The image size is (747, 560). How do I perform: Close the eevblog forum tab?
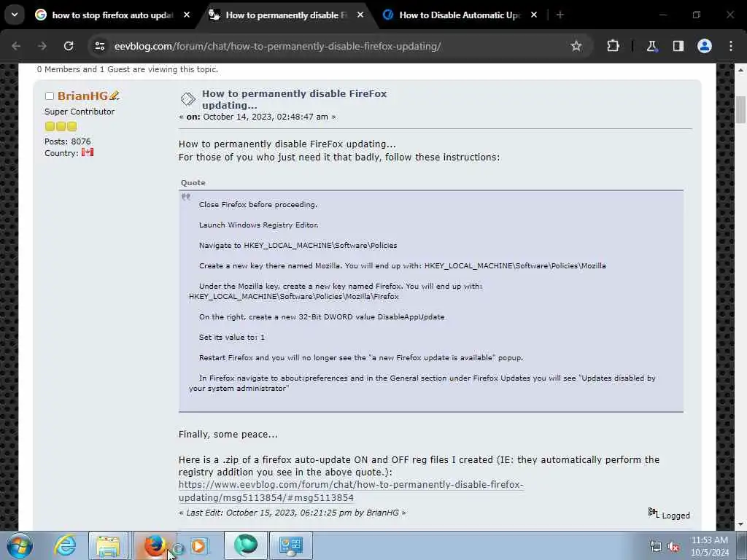360,15
